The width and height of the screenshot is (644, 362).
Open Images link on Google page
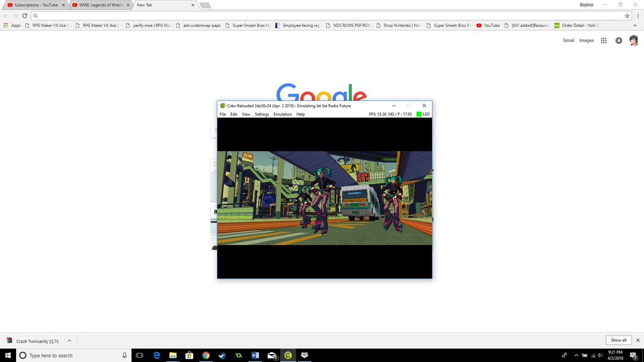[x=586, y=40]
